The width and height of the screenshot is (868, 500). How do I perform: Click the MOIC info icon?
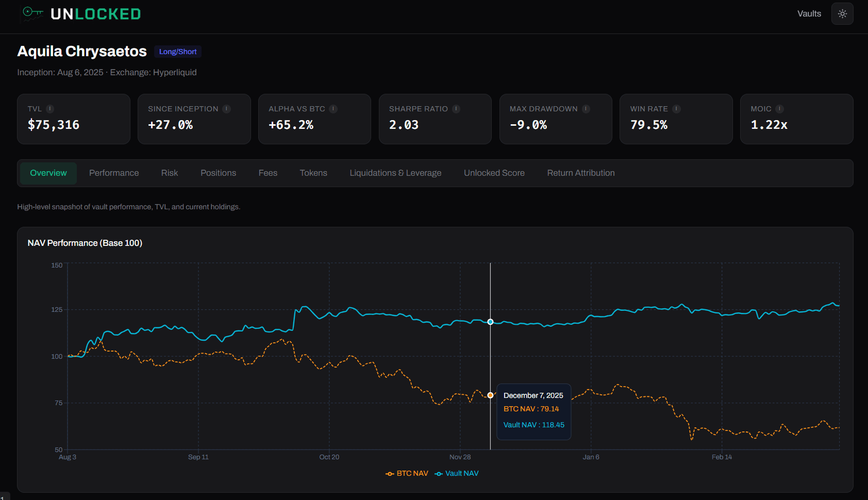780,109
